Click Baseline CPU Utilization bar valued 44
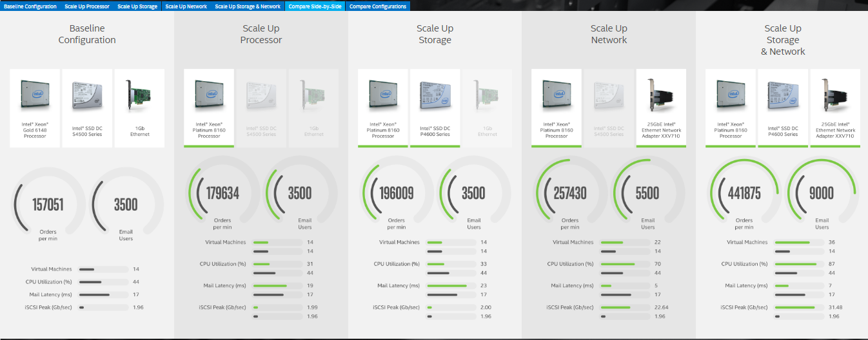Image resolution: width=868 pixels, height=340 pixels. pyautogui.click(x=103, y=282)
